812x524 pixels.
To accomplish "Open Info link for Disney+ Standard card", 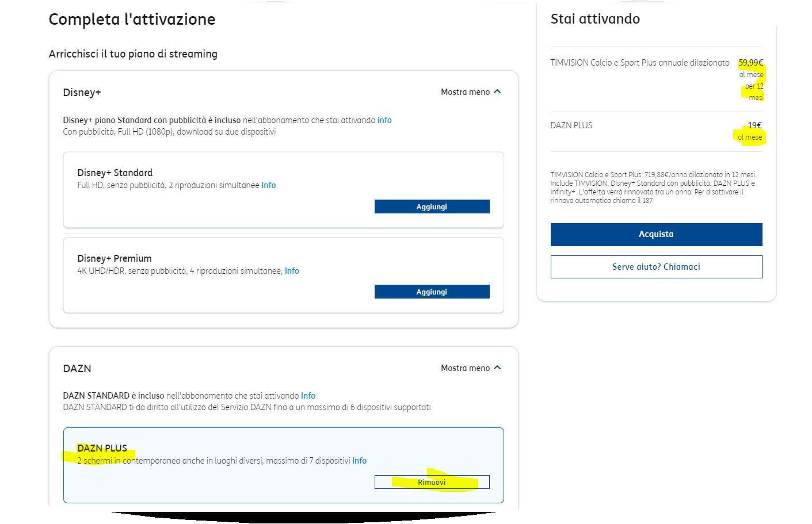I will pyautogui.click(x=269, y=185).
